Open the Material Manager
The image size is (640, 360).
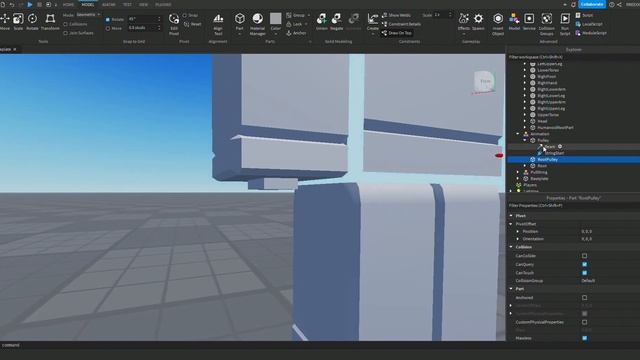coord(258,24)
